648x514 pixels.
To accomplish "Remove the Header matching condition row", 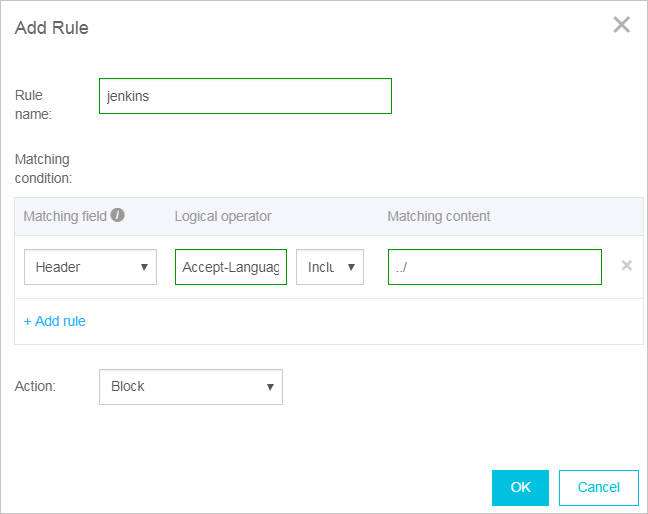I will click(626, 266).
